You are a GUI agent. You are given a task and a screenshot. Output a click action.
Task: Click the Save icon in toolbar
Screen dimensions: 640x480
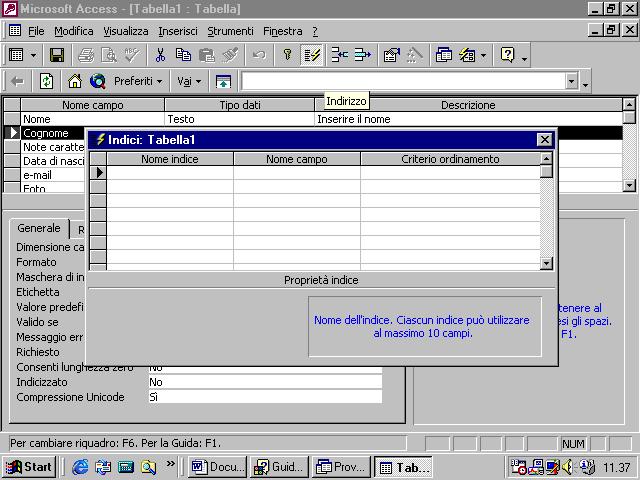tap(57, 55)
